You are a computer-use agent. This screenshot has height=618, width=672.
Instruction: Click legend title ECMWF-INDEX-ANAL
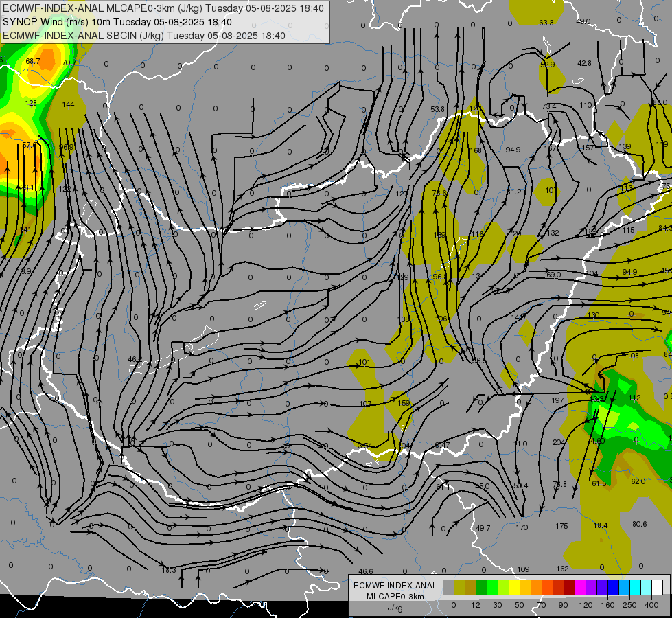point(395,586)
